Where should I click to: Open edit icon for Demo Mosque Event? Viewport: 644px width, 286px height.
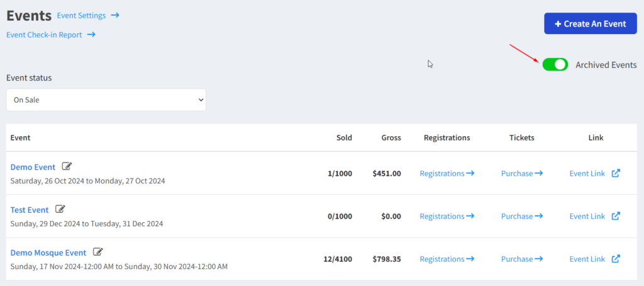click(97, 253)
